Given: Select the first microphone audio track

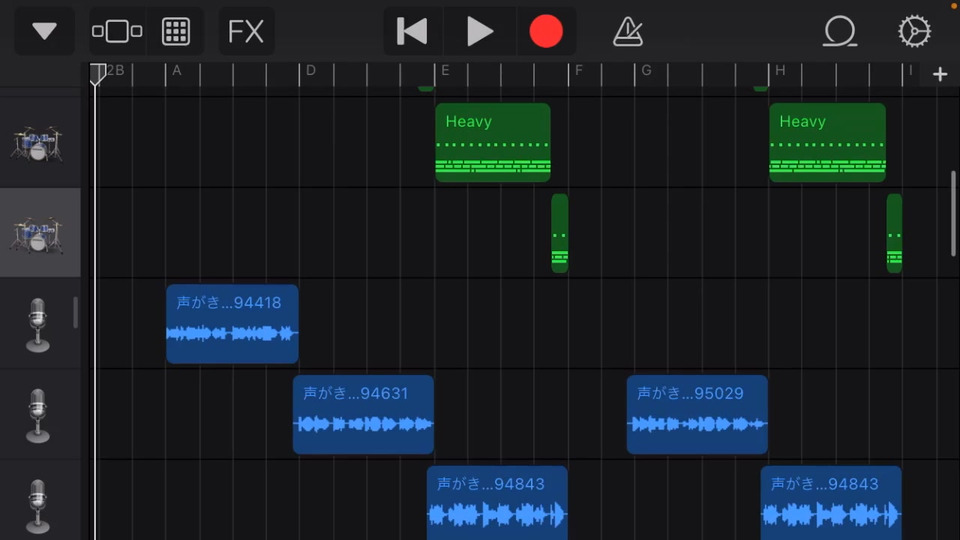Looking at the screenshot, I should (40, 323).
